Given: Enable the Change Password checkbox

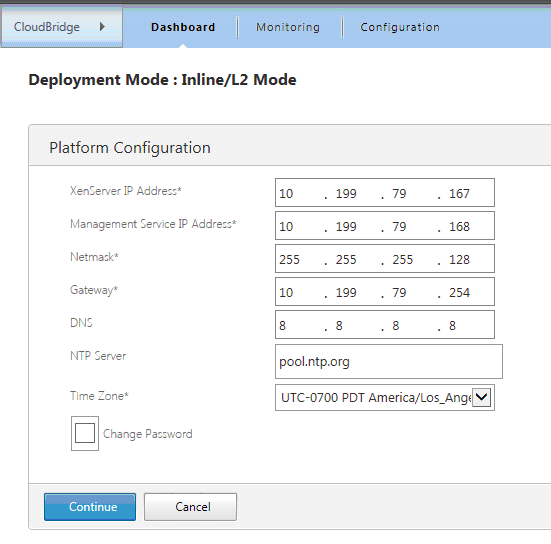Looking at the screenshot, I should pyautogui.click(x=85, y=433).
